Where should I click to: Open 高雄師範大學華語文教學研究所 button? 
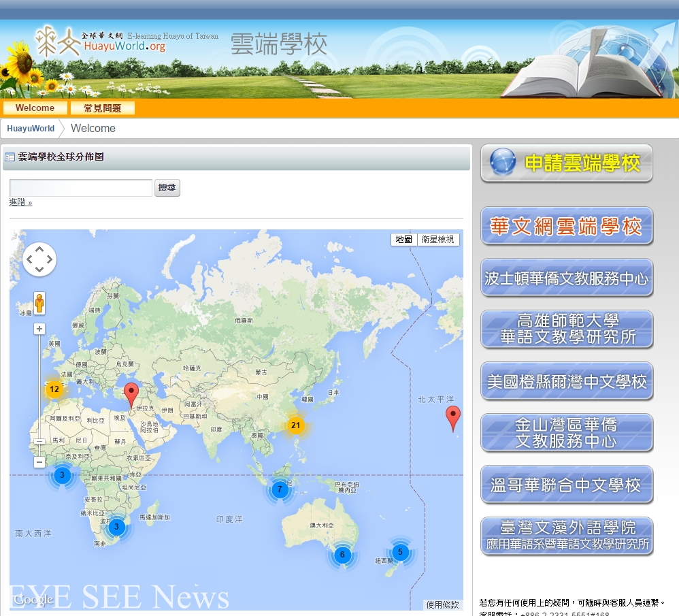pos(567,329)
